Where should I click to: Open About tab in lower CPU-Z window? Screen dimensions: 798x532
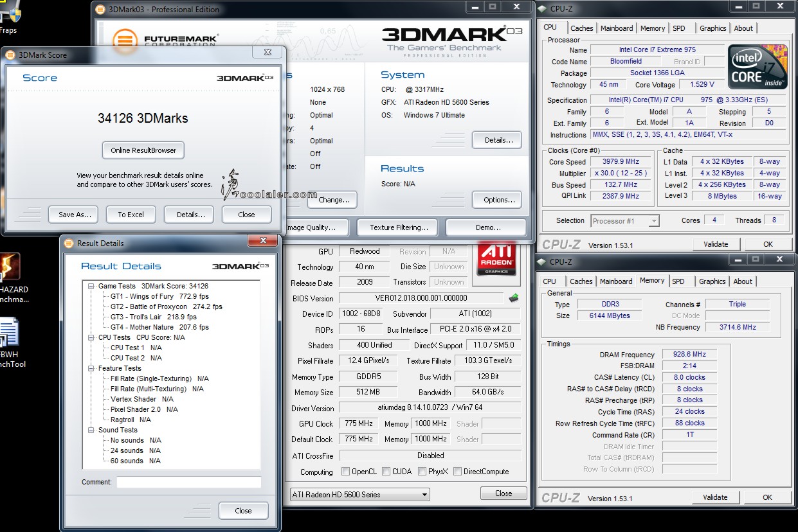tap(743, 281)
